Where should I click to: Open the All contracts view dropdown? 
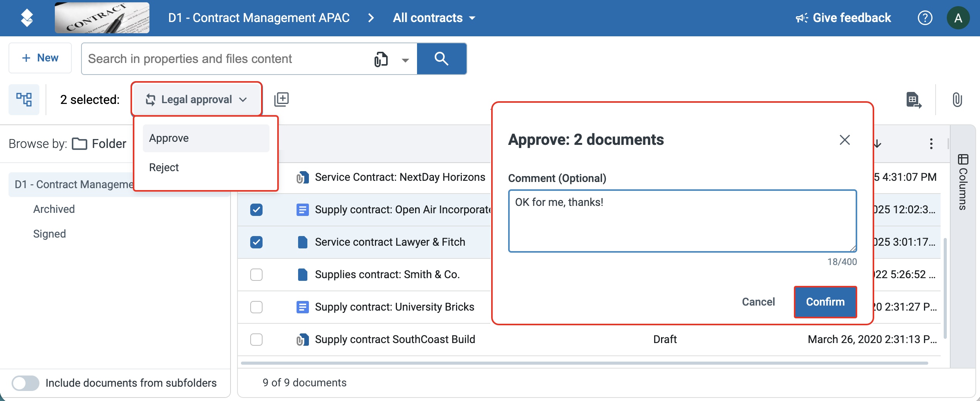(434, 18)
